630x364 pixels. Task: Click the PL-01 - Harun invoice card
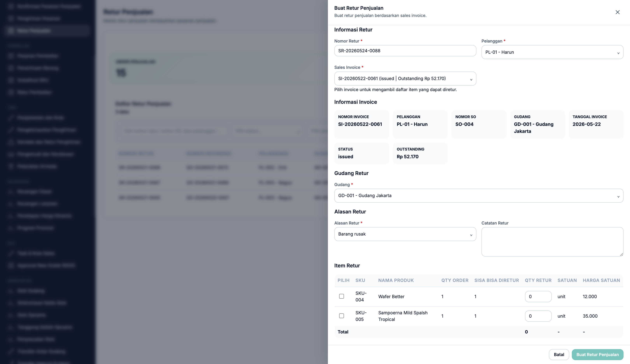point(420,124)
